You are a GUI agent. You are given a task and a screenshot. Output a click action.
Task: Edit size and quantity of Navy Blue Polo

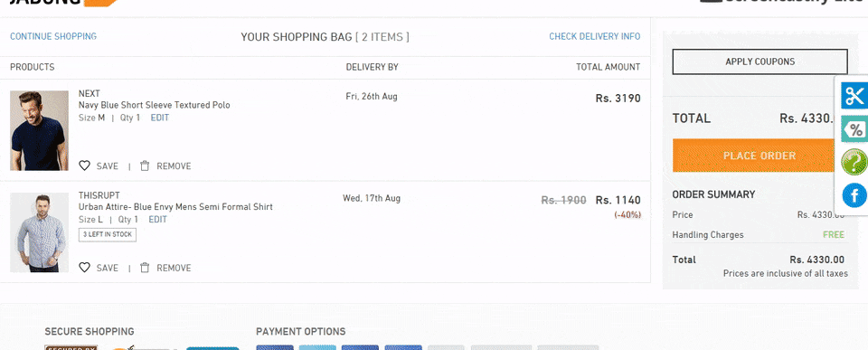[159, 118]
